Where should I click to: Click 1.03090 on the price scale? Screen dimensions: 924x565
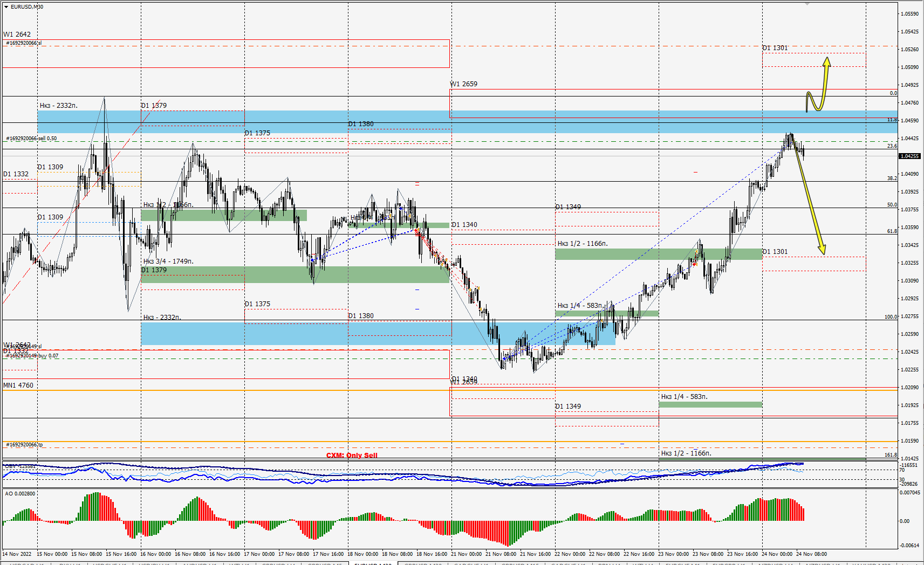(910, 281)
